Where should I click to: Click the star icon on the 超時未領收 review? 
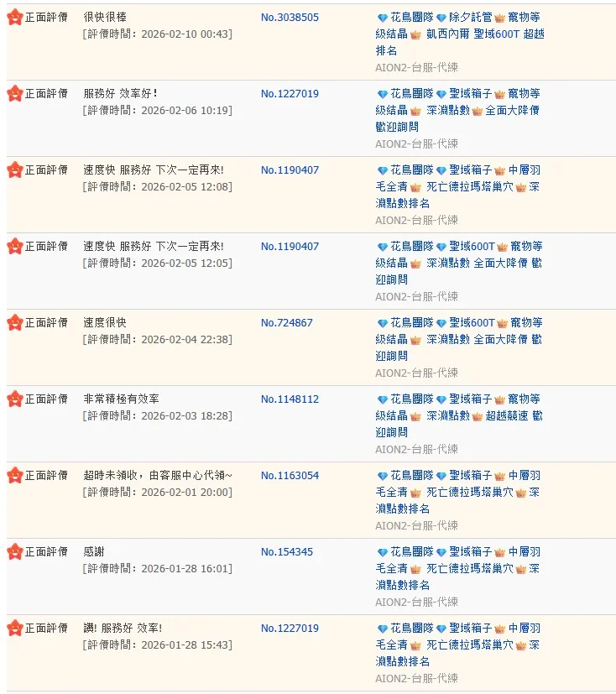tap(14, 475)
